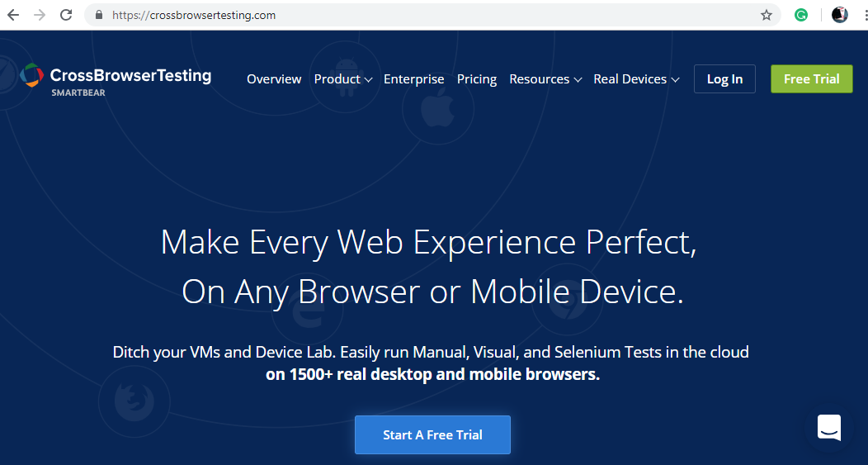868x465 pixels.
Task: Expand the Resources dropdown menu
Action: [545, 79]
